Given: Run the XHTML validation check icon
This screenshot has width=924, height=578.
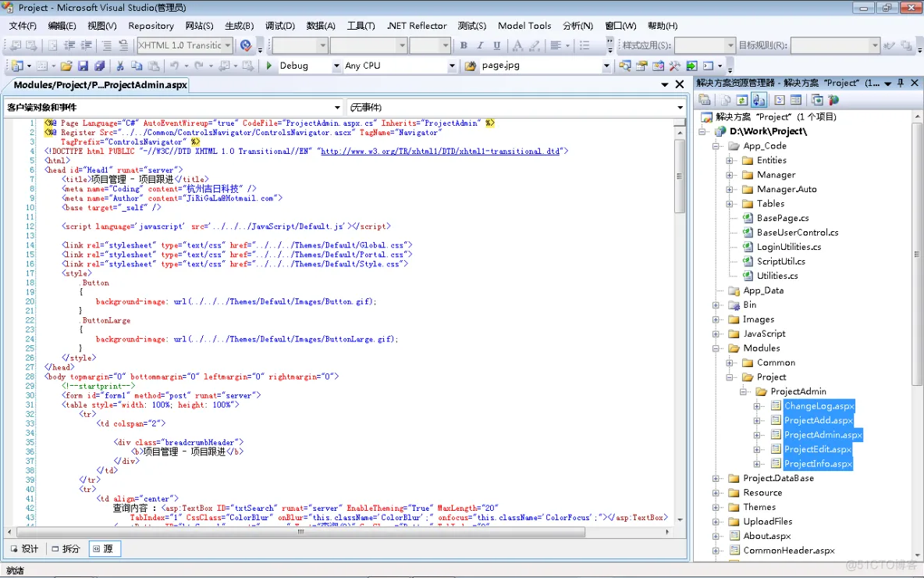Looking at the screenshot, I should 246,45.
